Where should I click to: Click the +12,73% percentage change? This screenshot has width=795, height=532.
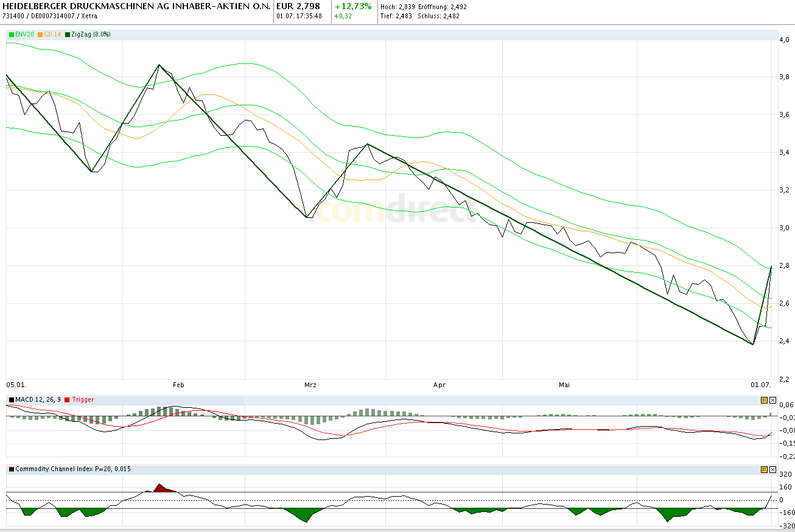(352, 6)
